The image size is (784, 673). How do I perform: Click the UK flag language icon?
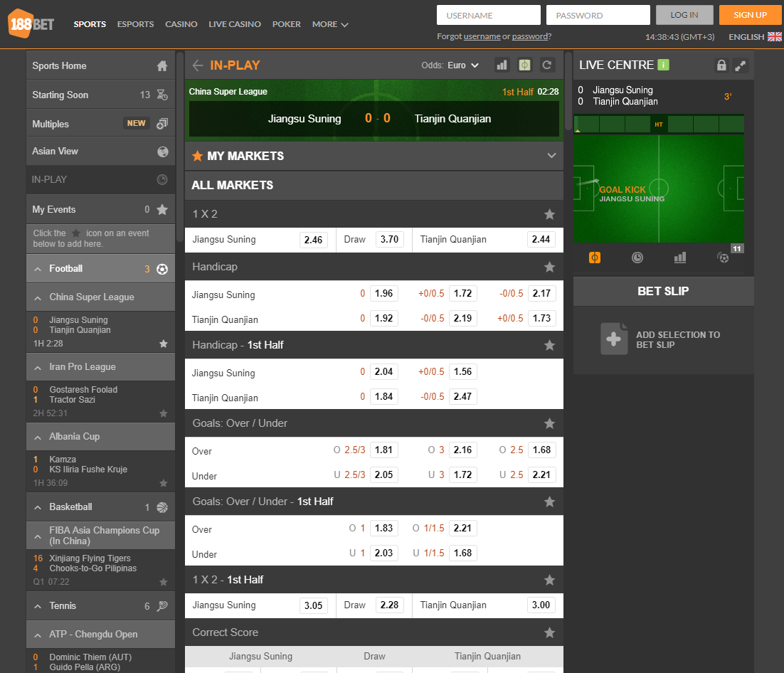pyautogui.click(x=775, y=36)
